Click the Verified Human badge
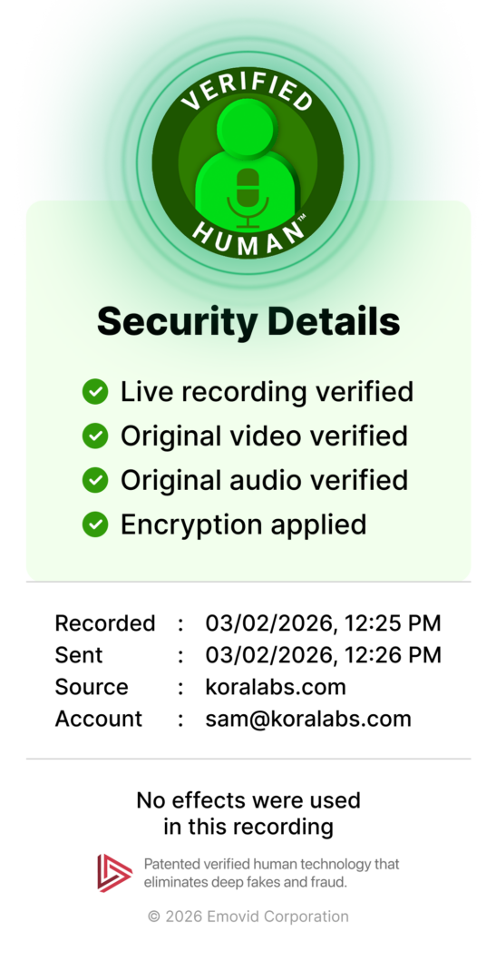The height and width of the screenshot is (980, 496). click(x=248, y=162)
